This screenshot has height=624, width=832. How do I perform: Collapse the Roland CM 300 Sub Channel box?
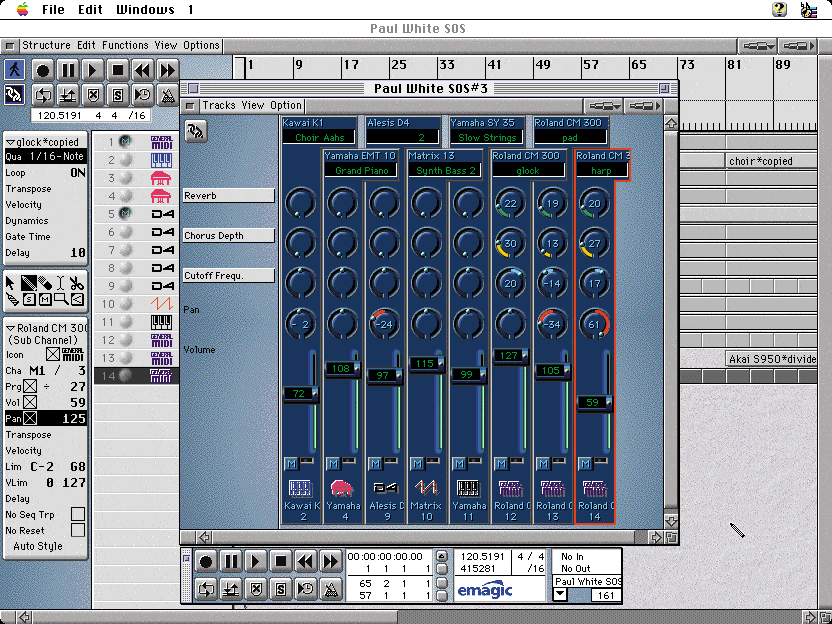click(x=11, y=328)
